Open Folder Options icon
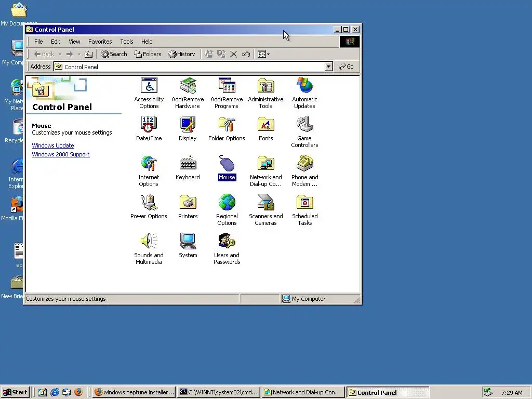This screenshot has height=399, width=532. coord(227,129)
